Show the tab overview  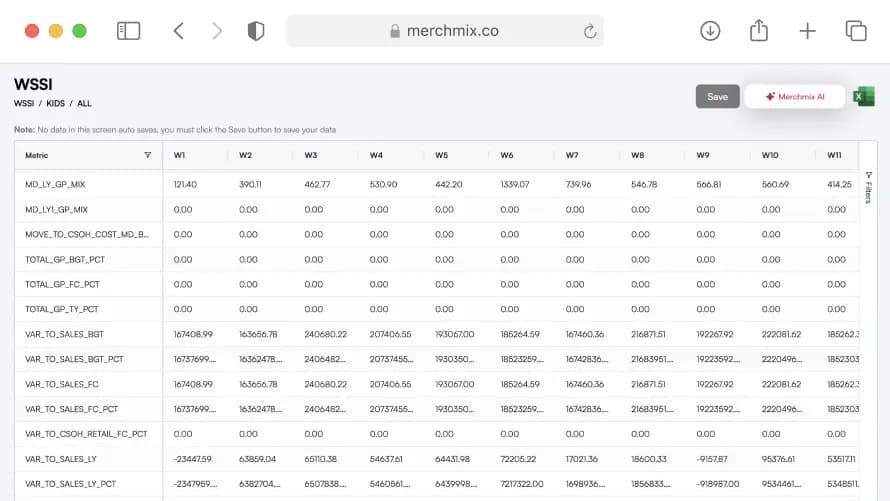[x=856, y=31]
